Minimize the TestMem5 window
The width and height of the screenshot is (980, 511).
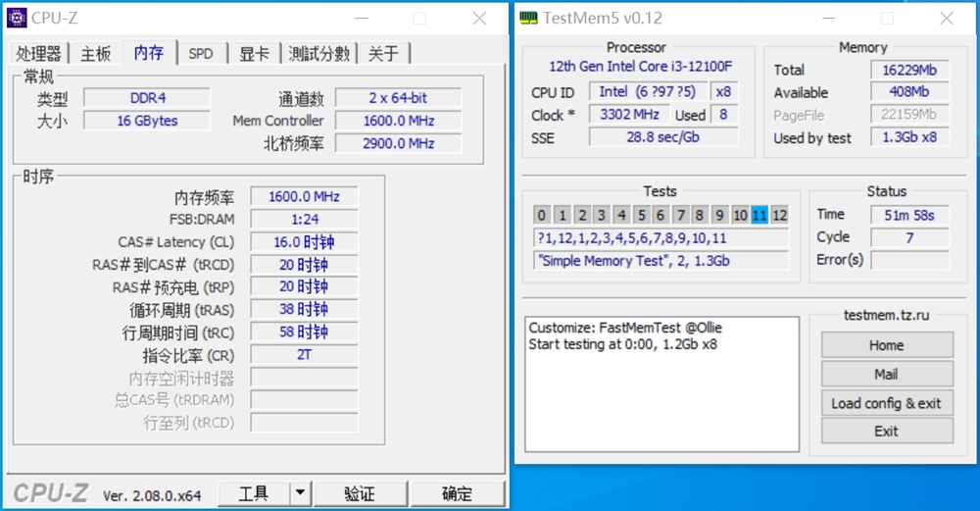[829, 18]
